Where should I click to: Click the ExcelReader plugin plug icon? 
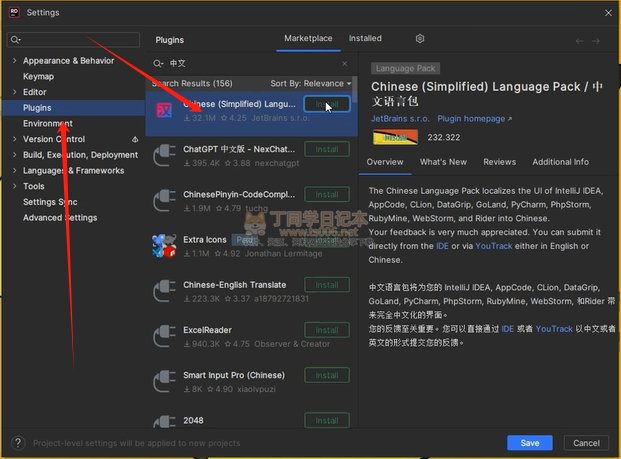(x=166, y=335)
